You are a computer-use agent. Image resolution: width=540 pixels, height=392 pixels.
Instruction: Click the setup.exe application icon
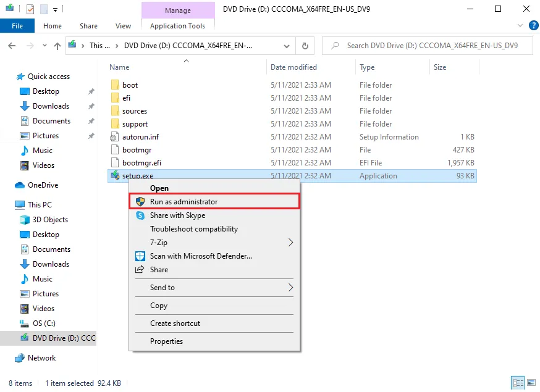click(115, 175)
